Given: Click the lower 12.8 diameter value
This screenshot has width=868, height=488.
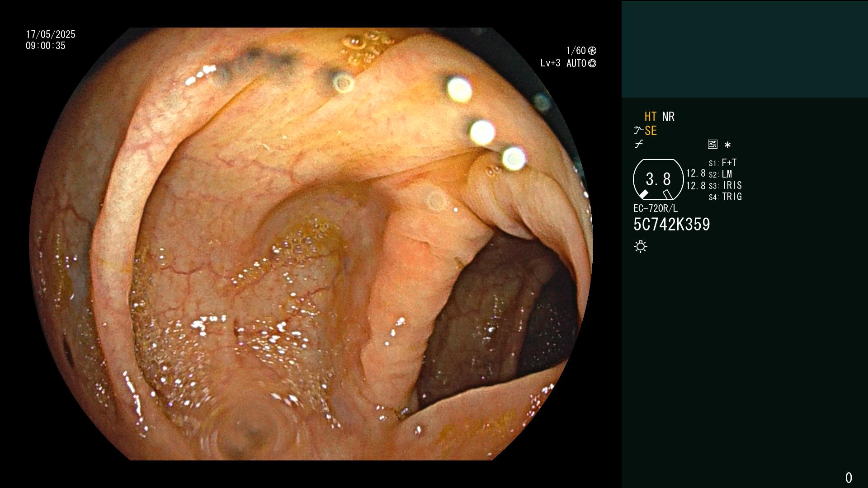Looking at the screenshot, I should [696, 186].
